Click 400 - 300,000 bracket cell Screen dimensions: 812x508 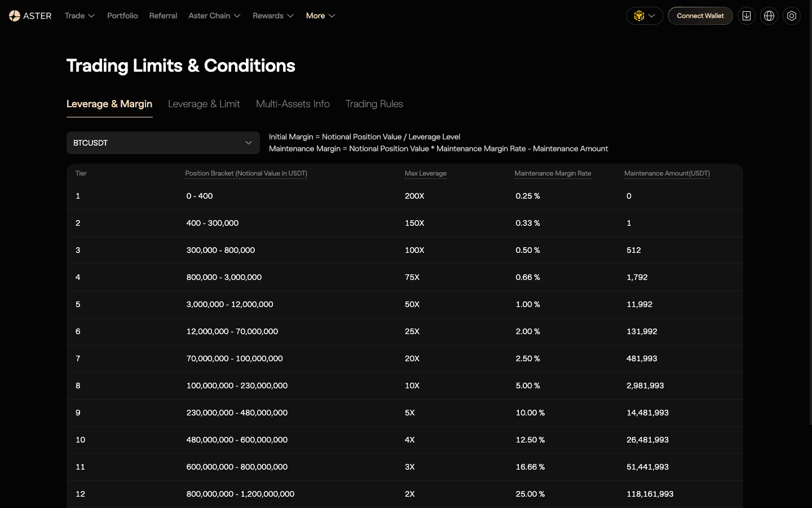[x=213, y=223]
